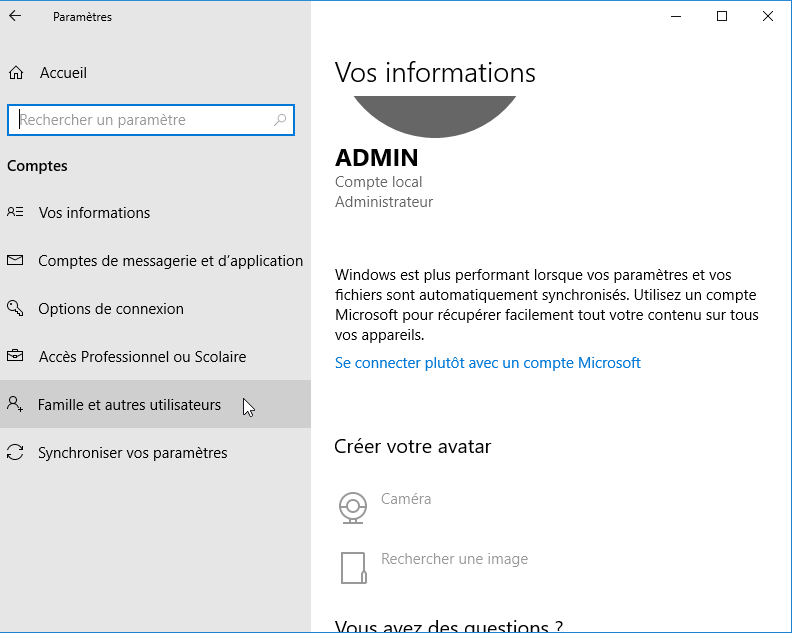Click the image file icon beside Rechercher une image
Viewport: 792px width, 633px height.
[x=352, y=567]
